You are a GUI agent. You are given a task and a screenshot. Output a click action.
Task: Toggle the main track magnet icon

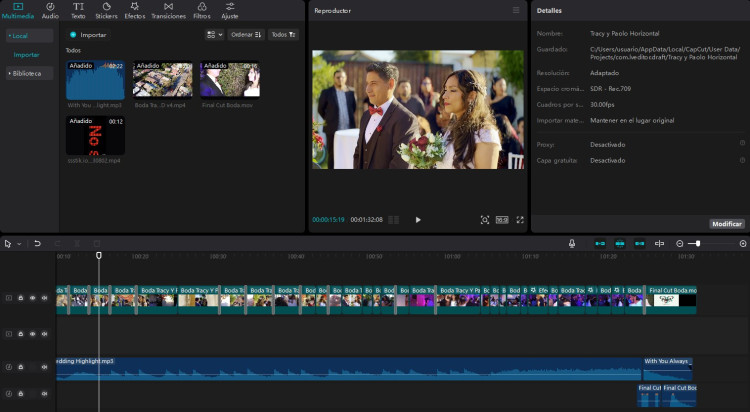pos(600,244)
